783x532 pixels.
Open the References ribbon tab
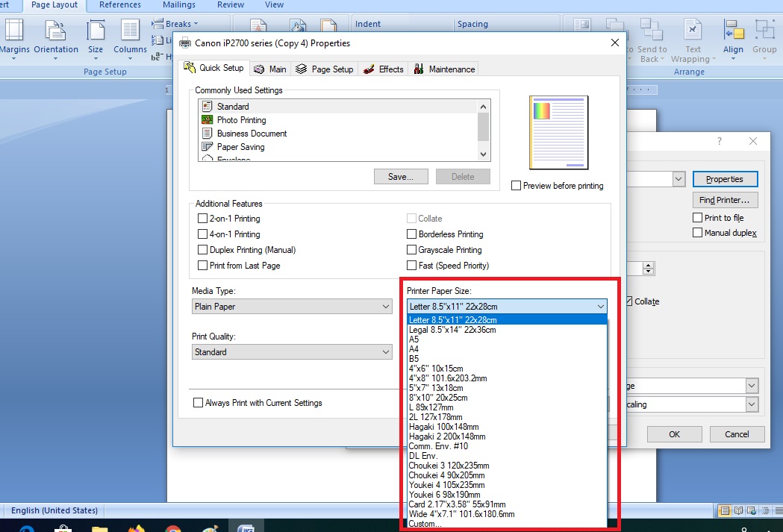120,5
